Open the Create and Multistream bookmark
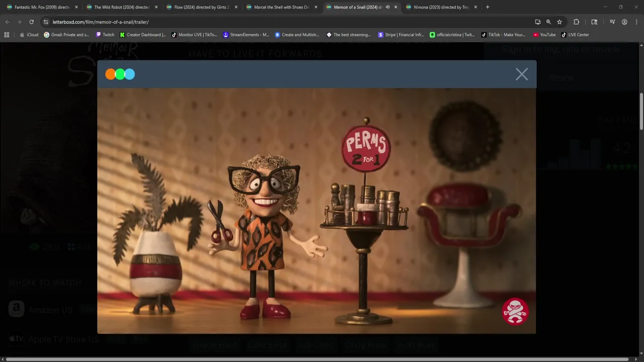This screenshot has width=644, height=362. pyautogui.click(x=297, y=35)
